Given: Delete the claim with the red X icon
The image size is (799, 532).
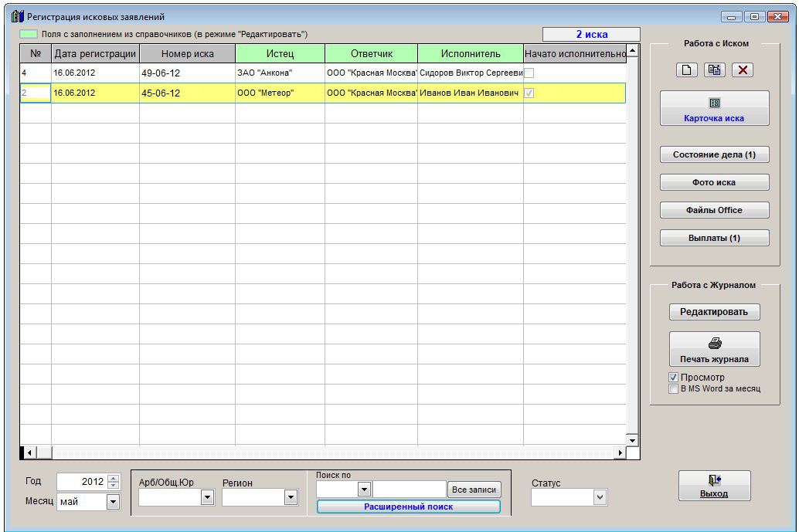Looking at the screenshot, I should [743, 69].
